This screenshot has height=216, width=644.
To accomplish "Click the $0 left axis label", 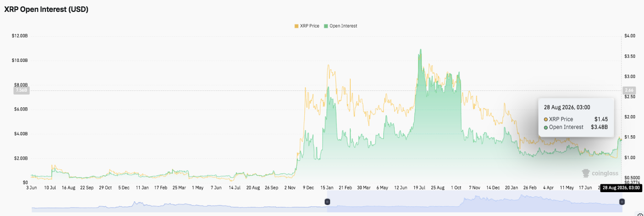I will (x=26, y=183).
